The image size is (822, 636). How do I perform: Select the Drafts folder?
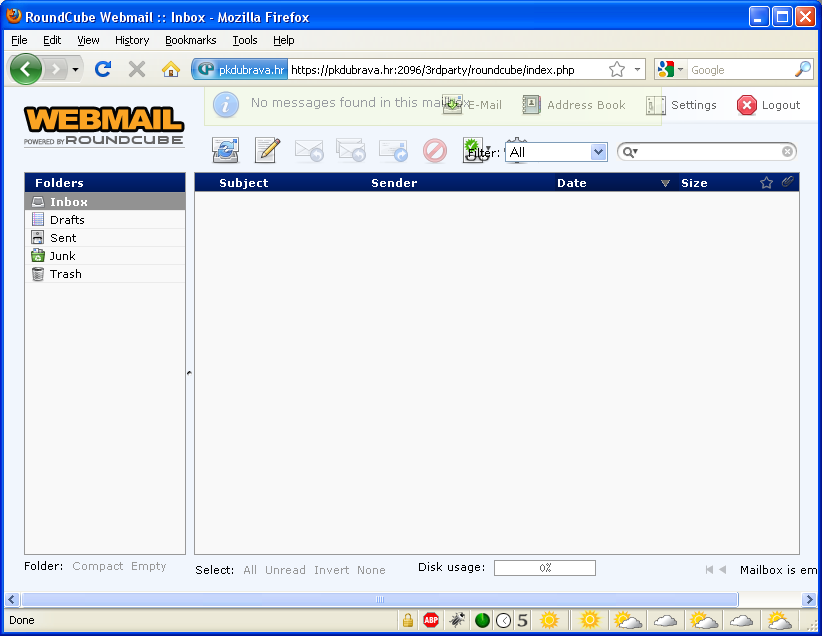pos(67,219)
